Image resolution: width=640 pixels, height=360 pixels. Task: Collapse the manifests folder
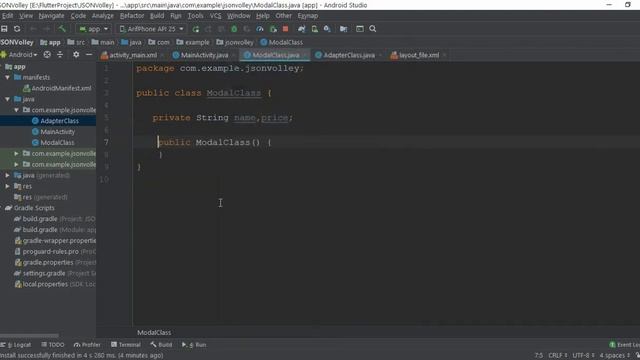coord(7,77)
